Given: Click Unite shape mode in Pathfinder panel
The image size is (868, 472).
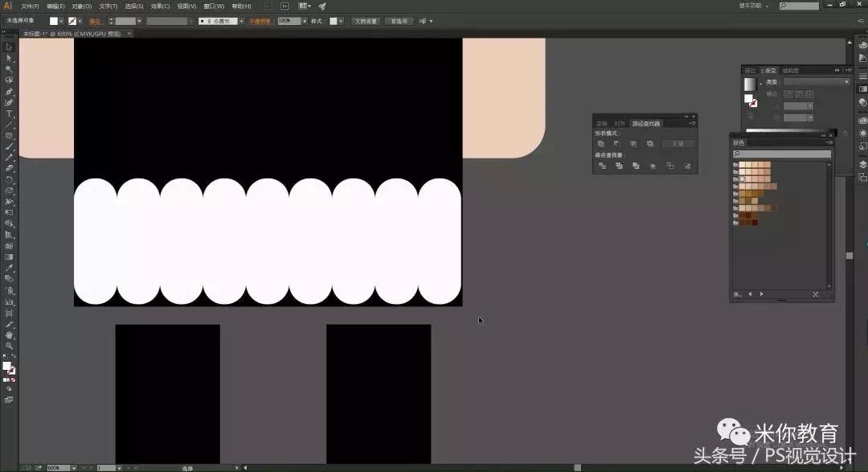Looking at the screenshot, I should pos(601,144).
